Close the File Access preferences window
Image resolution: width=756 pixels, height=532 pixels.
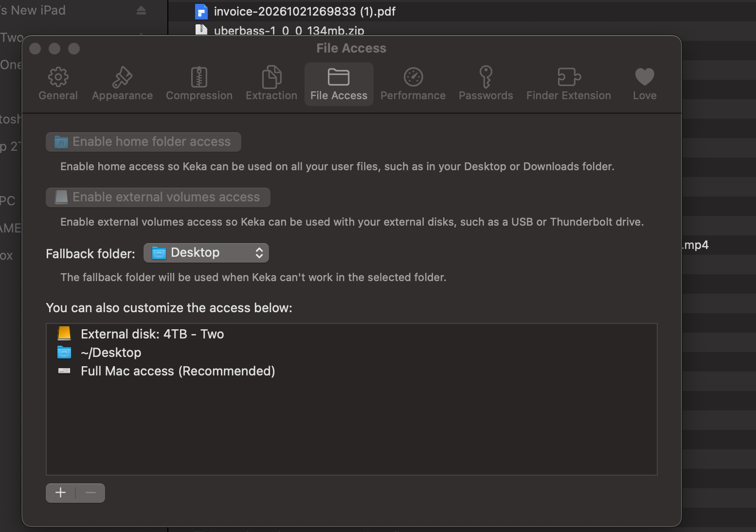[35, 49]
